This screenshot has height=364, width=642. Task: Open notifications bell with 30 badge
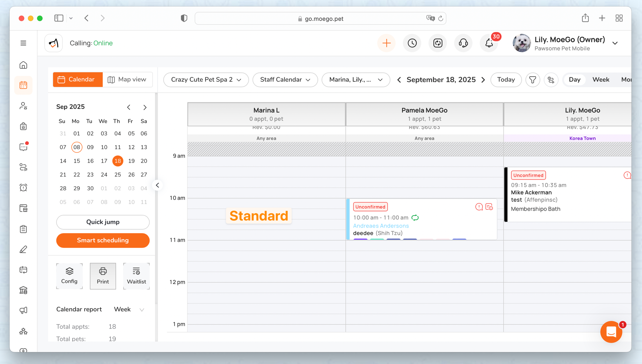(x=489, y=43)
